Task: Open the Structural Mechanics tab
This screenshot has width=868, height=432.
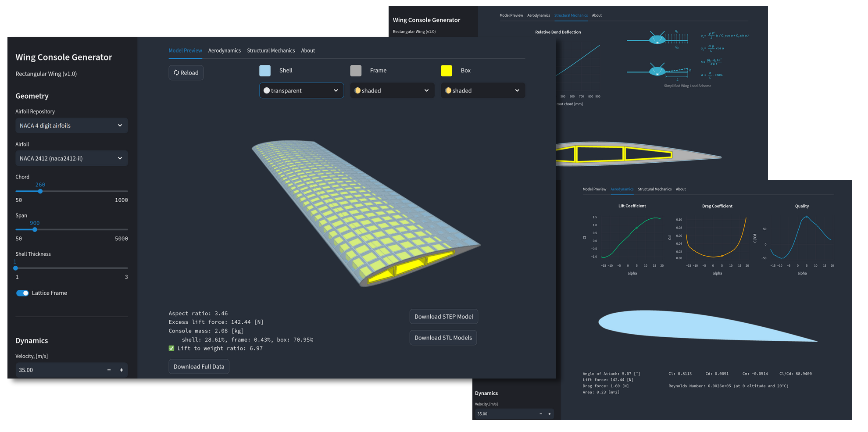Action: [271, 50]
